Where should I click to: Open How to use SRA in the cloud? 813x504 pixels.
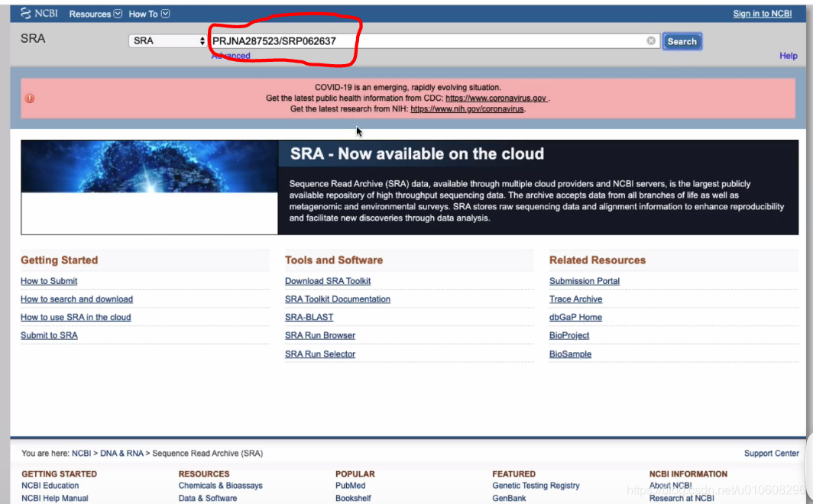click(x=76, y=317)
